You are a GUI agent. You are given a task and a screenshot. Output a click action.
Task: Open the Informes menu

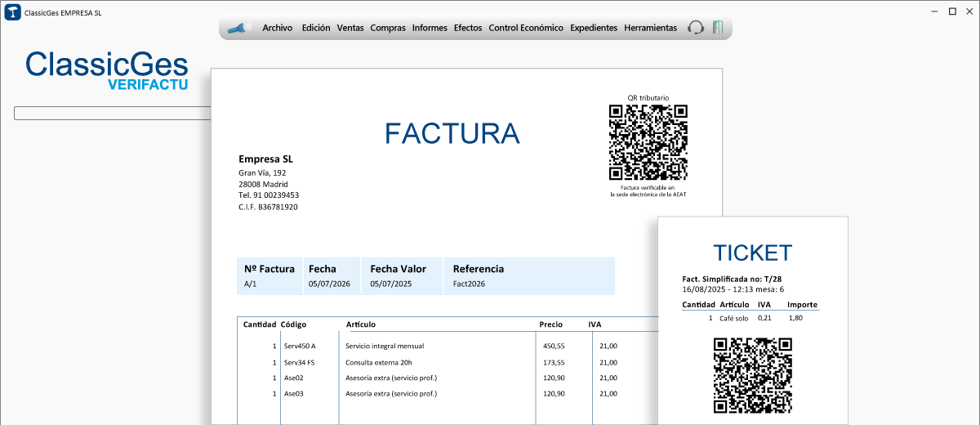430,28
